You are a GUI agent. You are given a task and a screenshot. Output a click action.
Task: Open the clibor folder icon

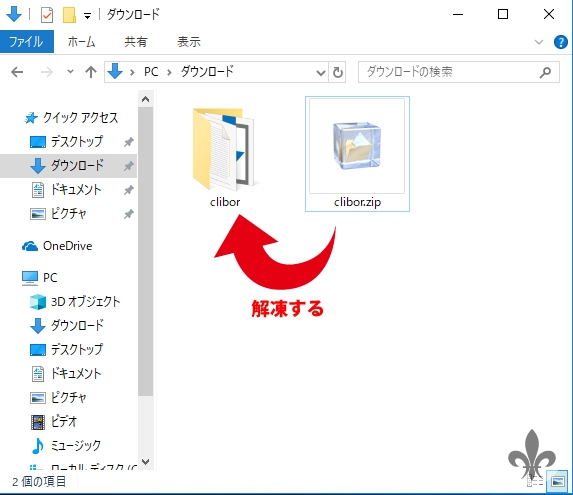click(224, 149)
